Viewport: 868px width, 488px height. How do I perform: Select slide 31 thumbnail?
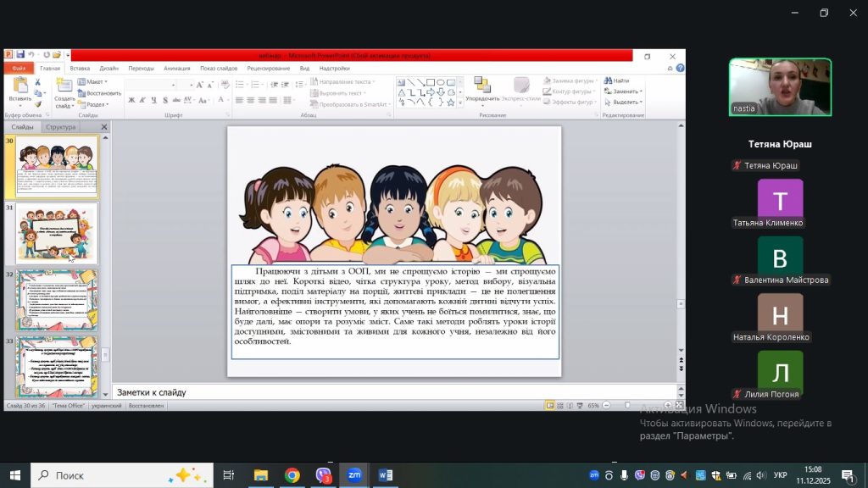(57, 233)
